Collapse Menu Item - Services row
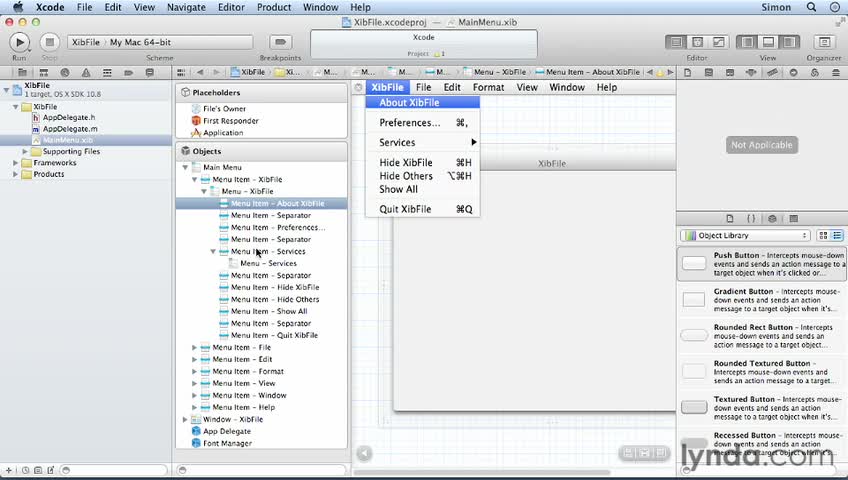The image size is (848, 480). [x=213, y=251]
